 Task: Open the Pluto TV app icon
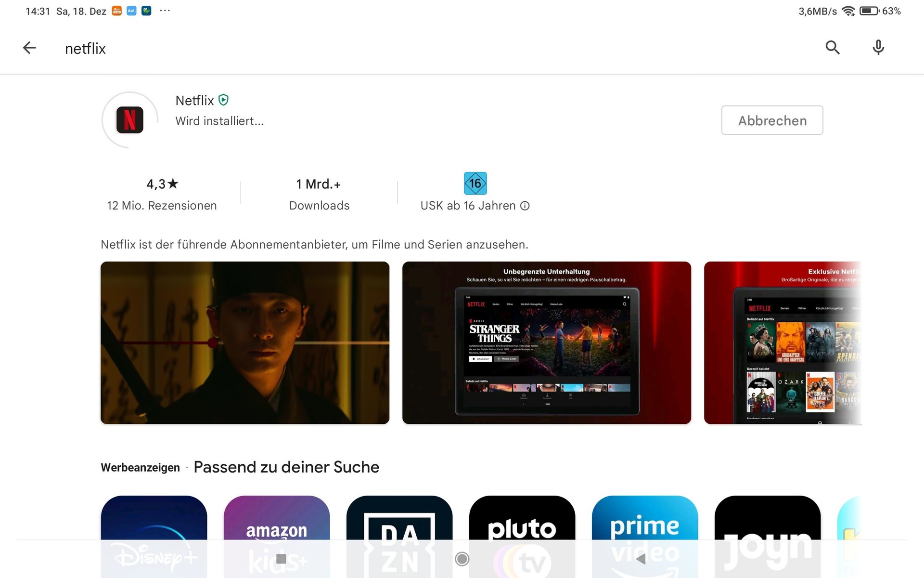(522, 537)
